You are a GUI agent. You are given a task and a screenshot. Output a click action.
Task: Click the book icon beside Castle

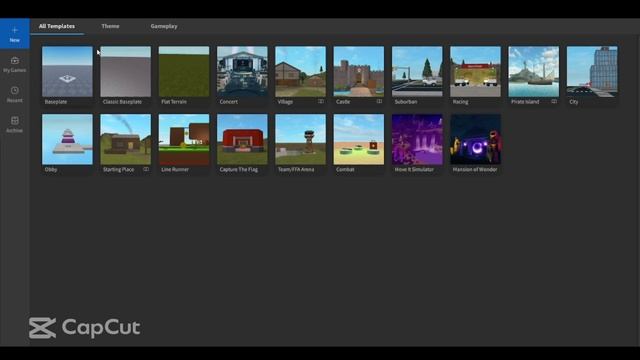pos(379,101)
